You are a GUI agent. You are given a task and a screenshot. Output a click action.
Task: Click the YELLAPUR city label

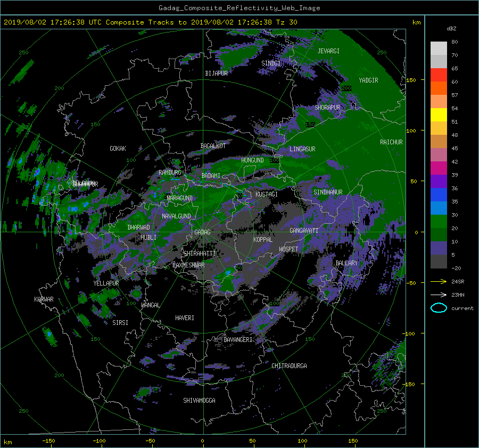pos(106,283)
